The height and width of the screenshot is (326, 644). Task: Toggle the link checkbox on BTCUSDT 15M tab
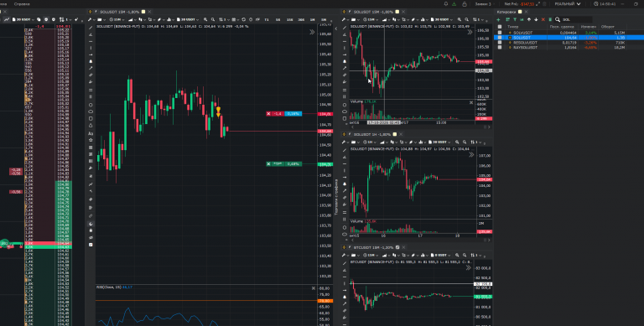coord(397,247)
